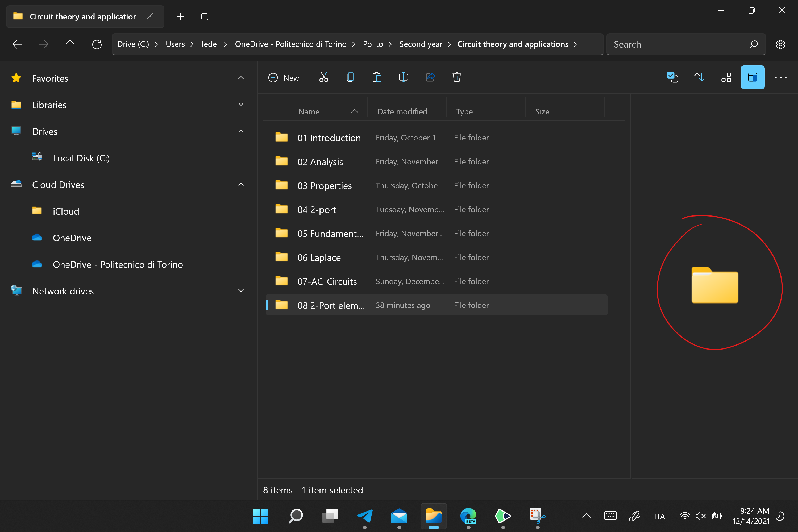Toggle the preview pane button

752,78
